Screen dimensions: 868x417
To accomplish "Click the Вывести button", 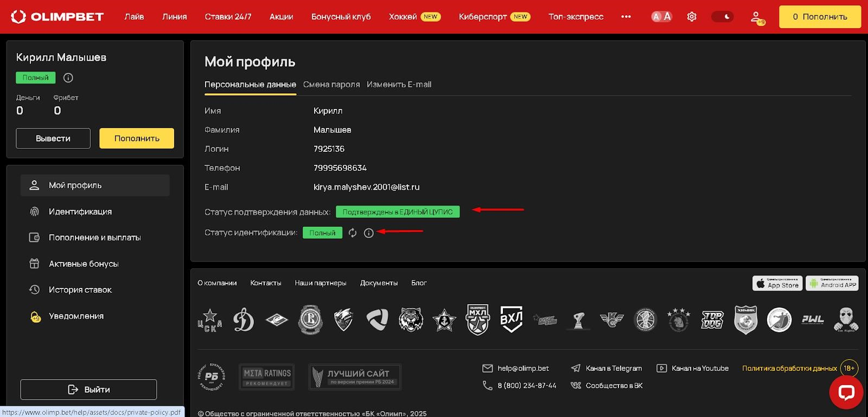I will point(53,138).
